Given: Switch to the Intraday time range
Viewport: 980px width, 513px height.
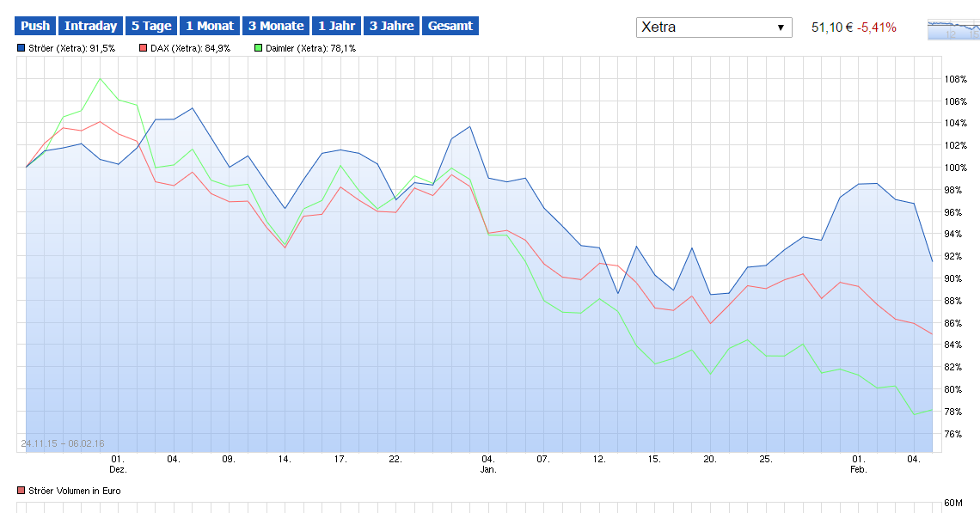Looking at the screenshot, I should (90, 26).
